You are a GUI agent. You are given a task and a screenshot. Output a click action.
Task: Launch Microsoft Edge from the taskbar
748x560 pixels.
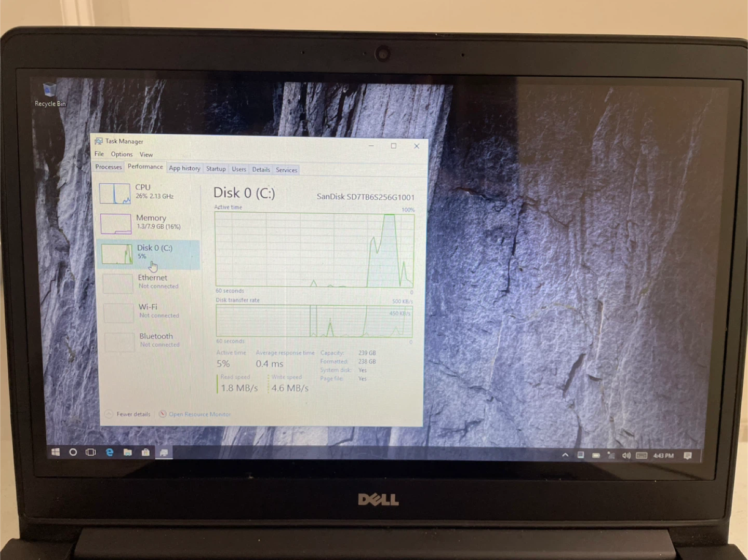click(110, 452)
